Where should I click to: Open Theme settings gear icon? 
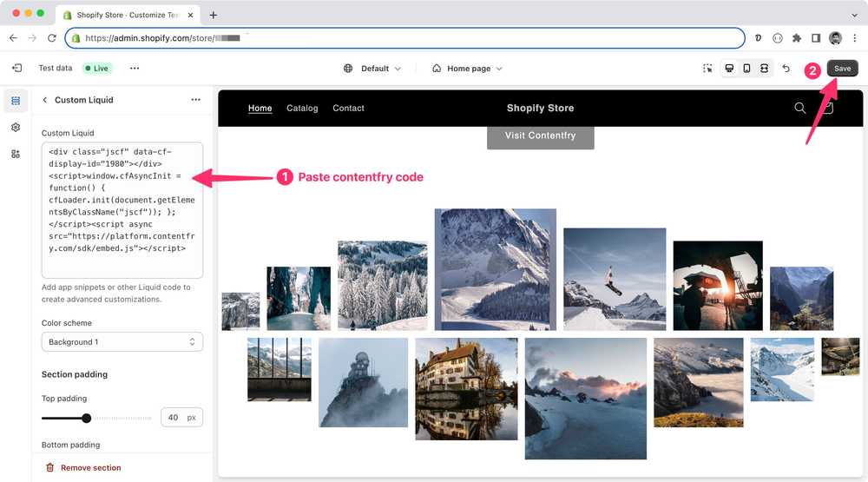[x=16, y=128]
